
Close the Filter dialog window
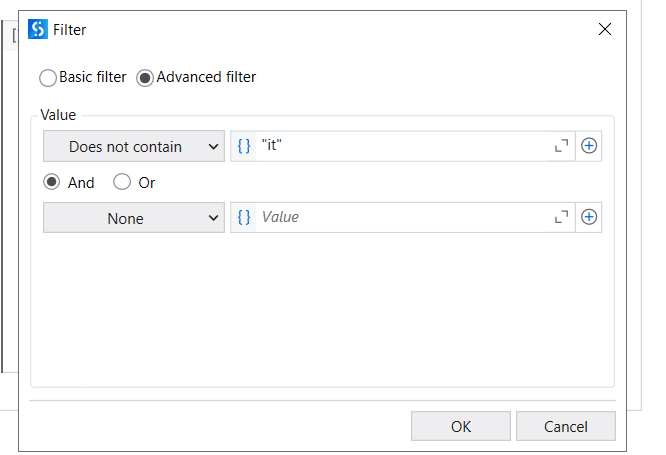tap(605, 29)
